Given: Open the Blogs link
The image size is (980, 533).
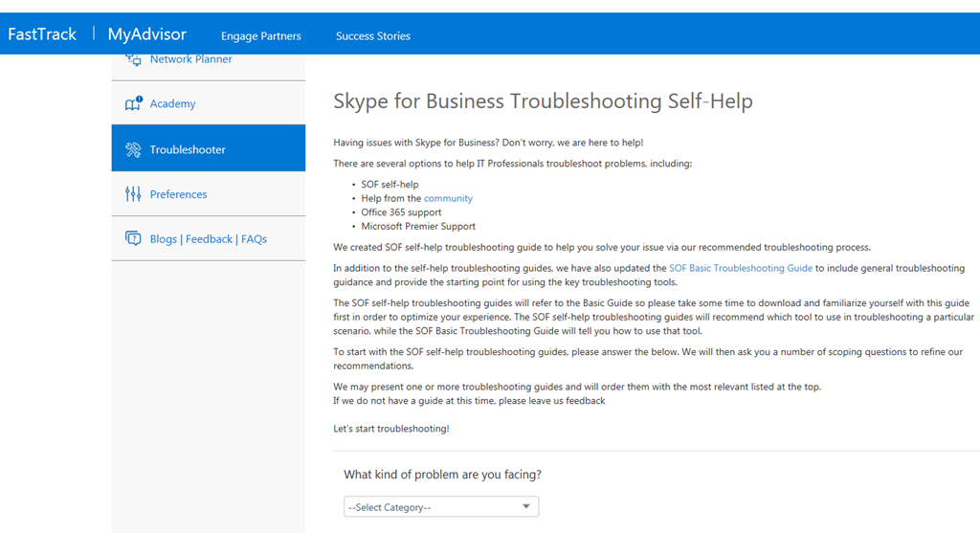Looking at the screenshot, I should pyautogui.click(x=163, y=239).
